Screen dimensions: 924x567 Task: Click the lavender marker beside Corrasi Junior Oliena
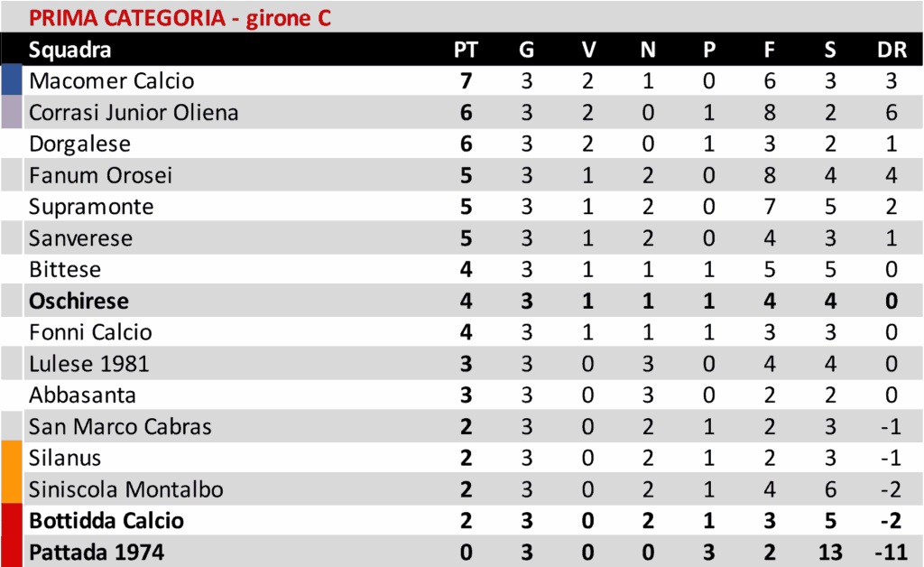click(11, 112)
